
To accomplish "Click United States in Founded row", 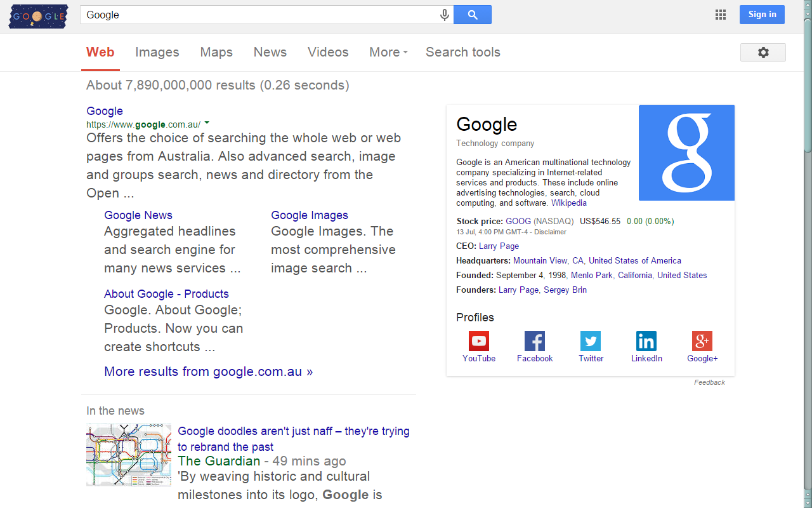I will 682,275.
